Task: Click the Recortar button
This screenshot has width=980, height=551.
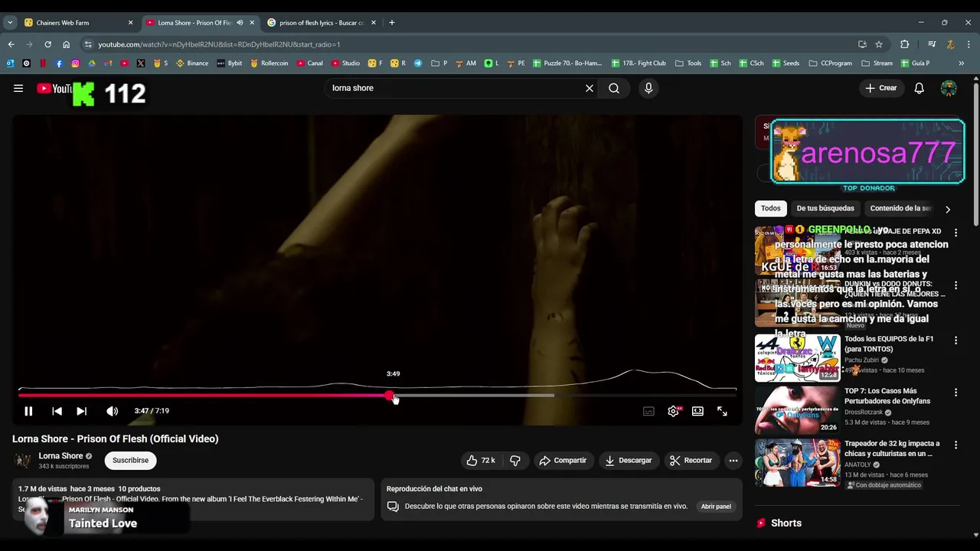Action: click(691, 461)
